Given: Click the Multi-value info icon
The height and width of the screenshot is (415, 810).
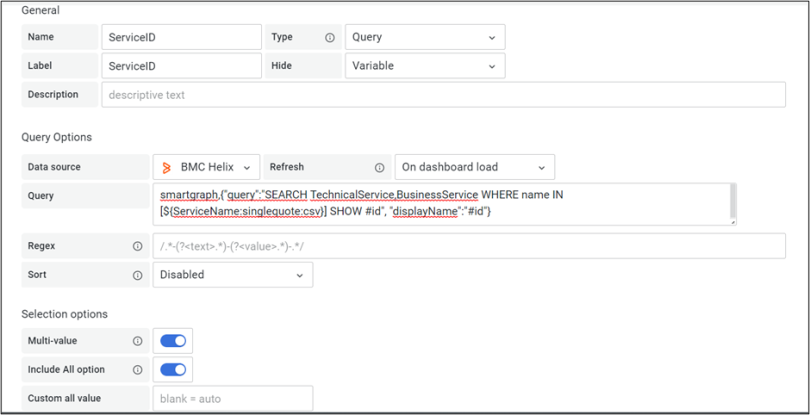Looking at the screenshot, I should tap(137, 341).
